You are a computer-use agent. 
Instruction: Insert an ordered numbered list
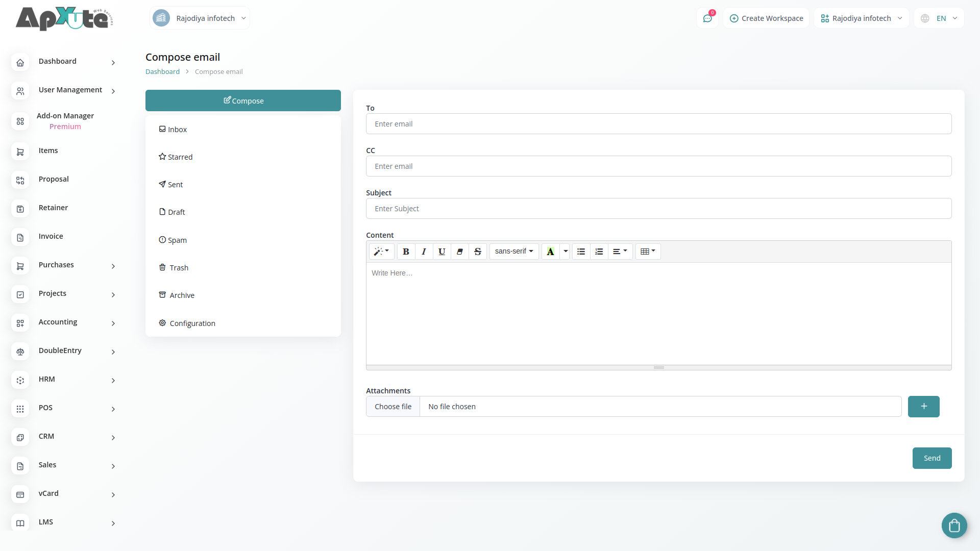[599, 252]
